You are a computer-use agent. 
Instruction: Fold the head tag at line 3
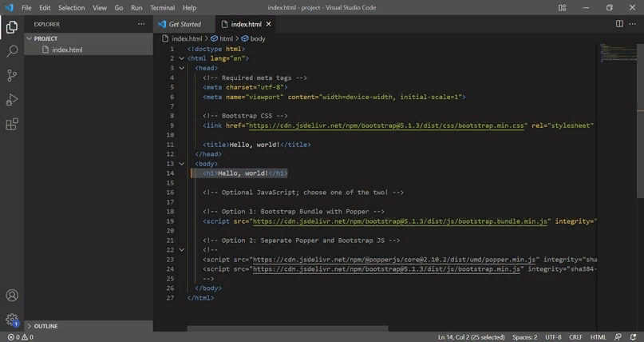click(x=181, y=68)
